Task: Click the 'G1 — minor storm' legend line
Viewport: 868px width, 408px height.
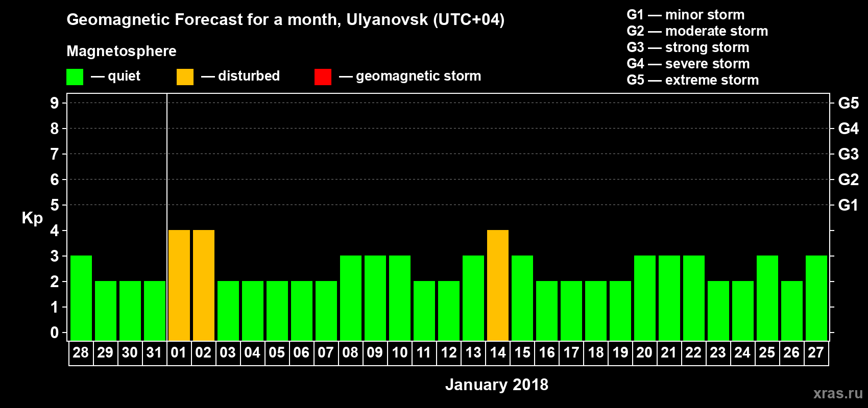Action: [x=685, y=15]
